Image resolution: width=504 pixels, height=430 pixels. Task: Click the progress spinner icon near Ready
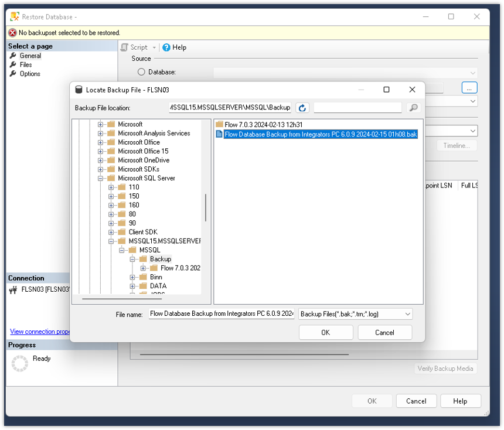19,363
